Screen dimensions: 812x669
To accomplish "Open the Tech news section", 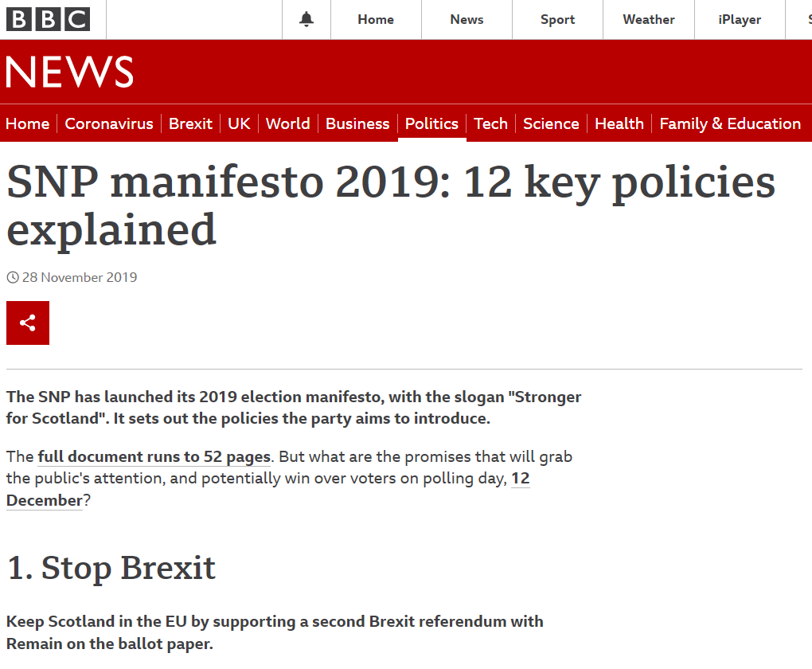I will tap(490, 123).
